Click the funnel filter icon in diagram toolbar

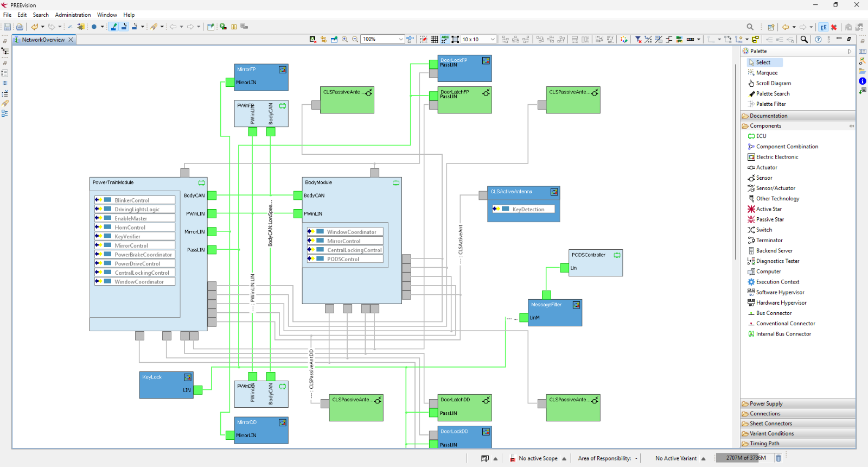pyautogui.click(x=639, y=39)
